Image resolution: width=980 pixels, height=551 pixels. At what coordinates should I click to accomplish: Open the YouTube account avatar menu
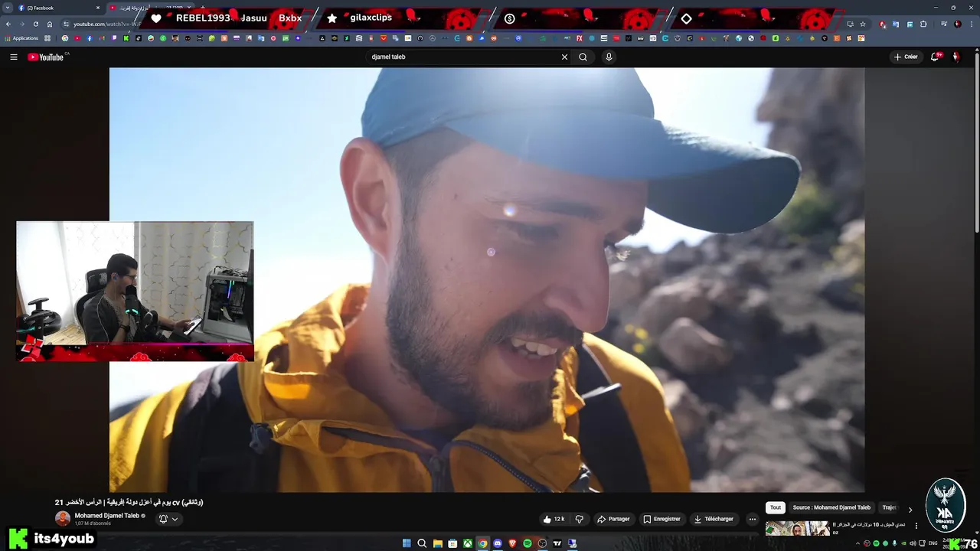(x=955, y=57)
